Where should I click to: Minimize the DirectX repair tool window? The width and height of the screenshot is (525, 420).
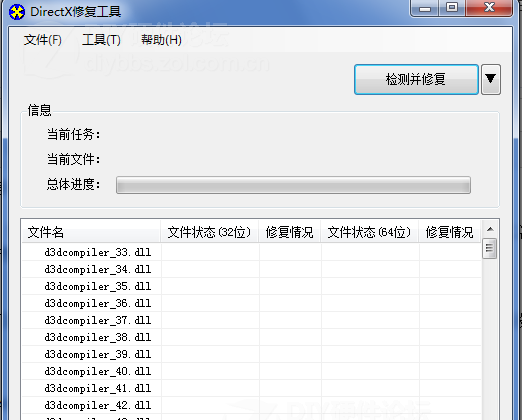[x=425, y=8]
